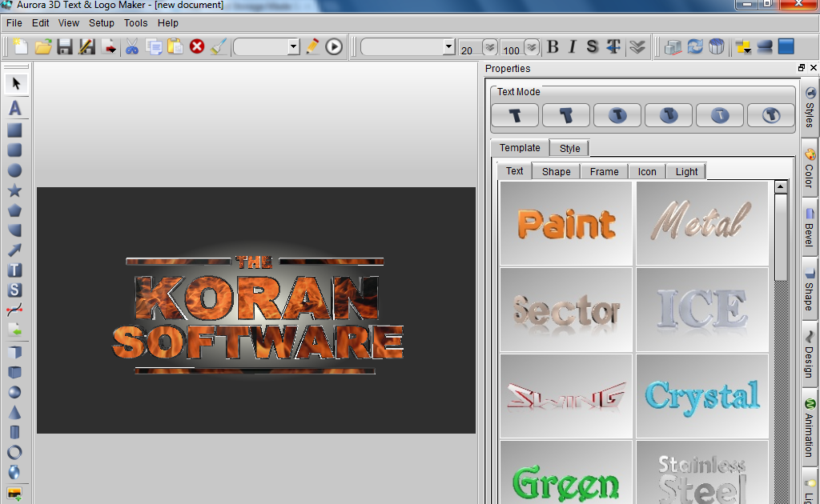Image resolution: width=820 pixels, height=504 pixels.
Task: Click the Save As icon with pencil
Action: [x=86, y=46]
